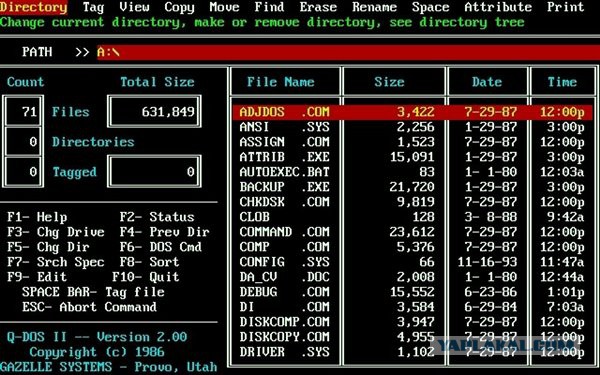
Task: Click the Tagged total size box
Action: pos(154,171)
